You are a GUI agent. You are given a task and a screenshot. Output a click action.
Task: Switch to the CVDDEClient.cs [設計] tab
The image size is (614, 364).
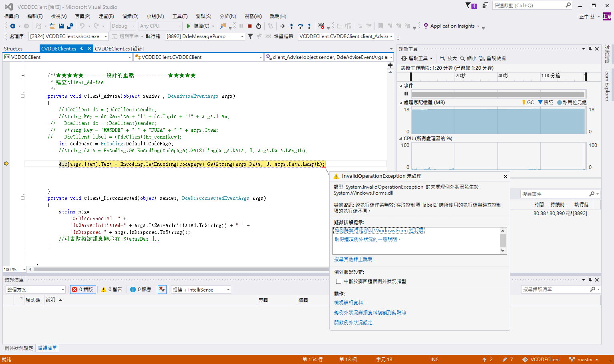(x=119, y=49)
